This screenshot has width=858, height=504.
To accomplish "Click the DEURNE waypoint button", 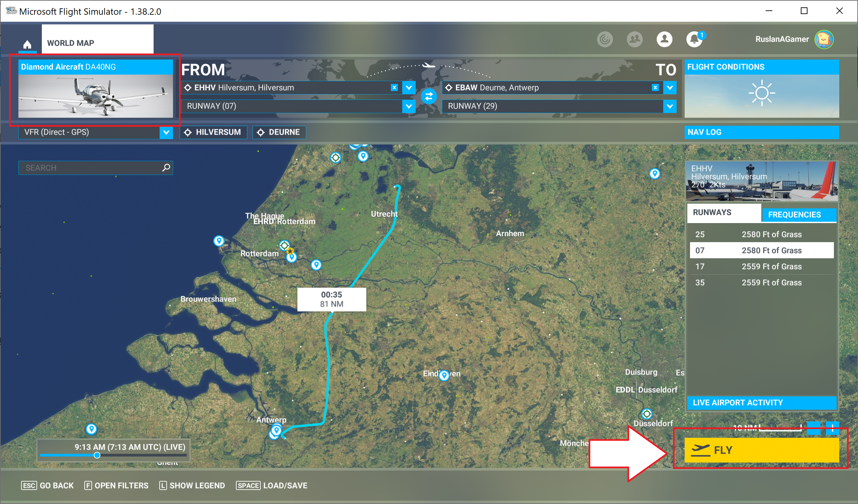I will tap(279, 132).
